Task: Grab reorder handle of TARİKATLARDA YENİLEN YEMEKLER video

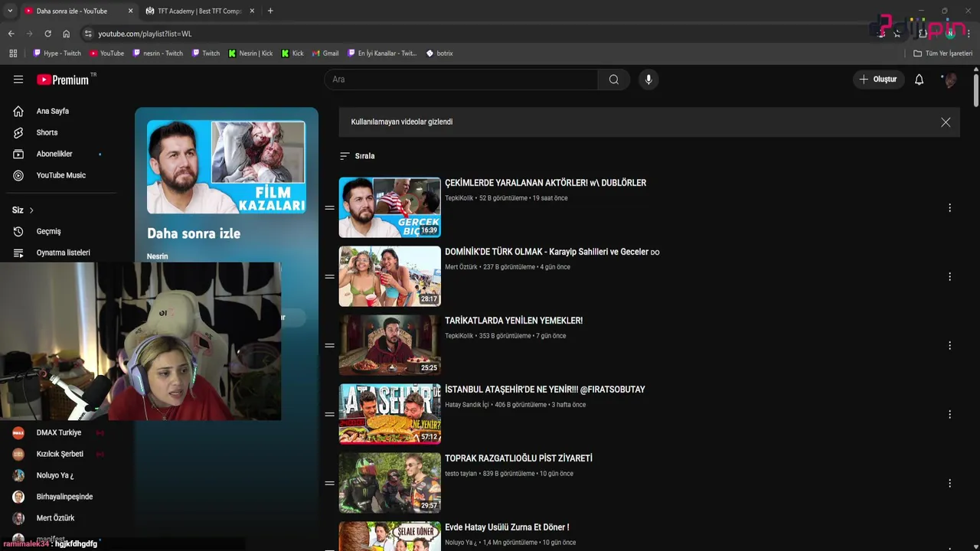Action: (330, 346)
